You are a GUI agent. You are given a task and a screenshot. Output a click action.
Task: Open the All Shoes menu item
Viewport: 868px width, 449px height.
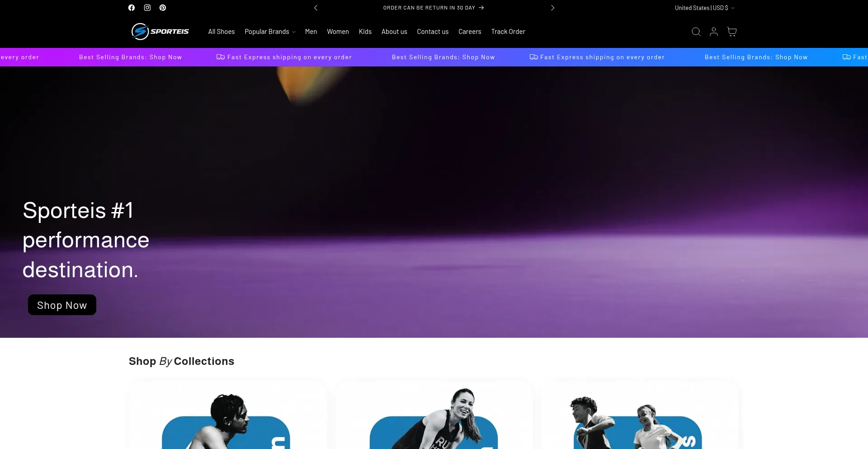point(222,32)
